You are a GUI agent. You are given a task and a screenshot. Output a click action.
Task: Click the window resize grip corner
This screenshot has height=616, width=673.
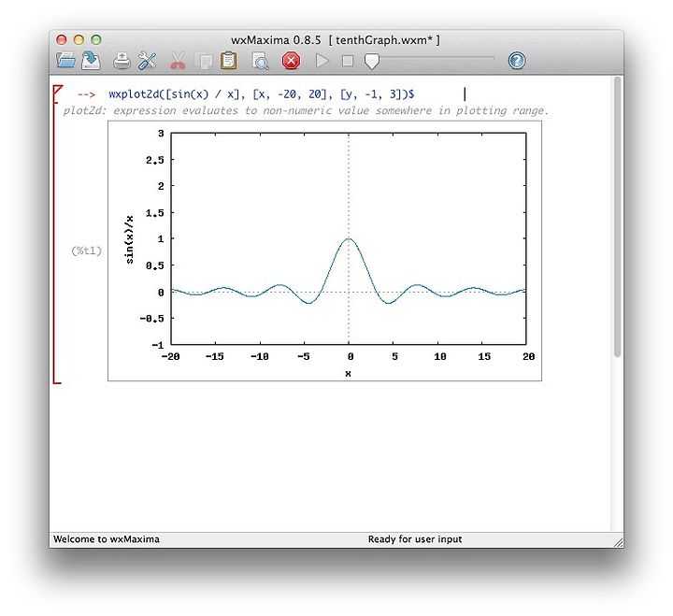tap(619, 542)
